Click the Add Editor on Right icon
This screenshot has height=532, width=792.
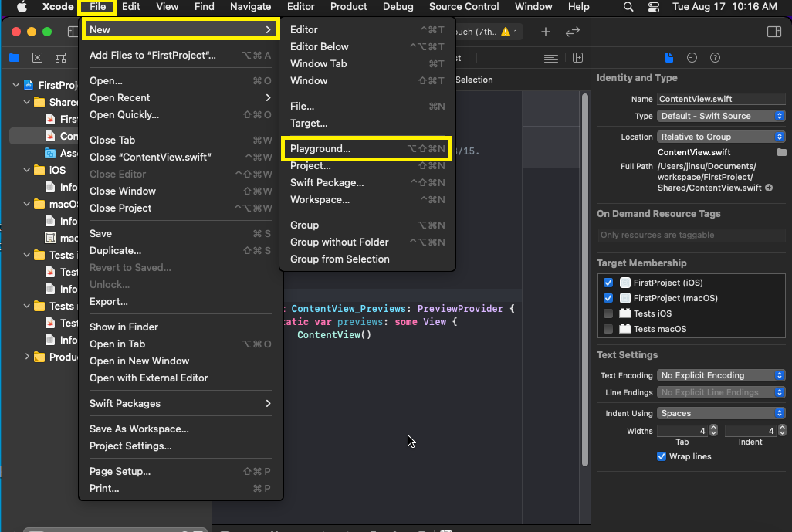(577, 58)
